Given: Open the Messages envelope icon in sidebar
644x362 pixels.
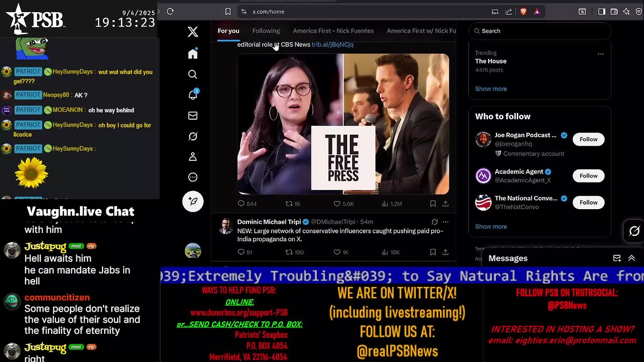Looking at the screenshot, I should click(193, 116).
